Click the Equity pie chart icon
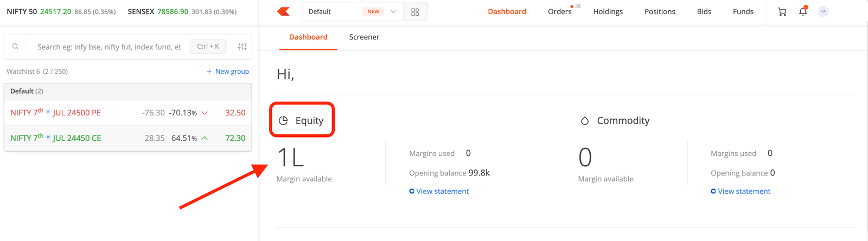Screen dimensions: 868x241 (283, 120)
